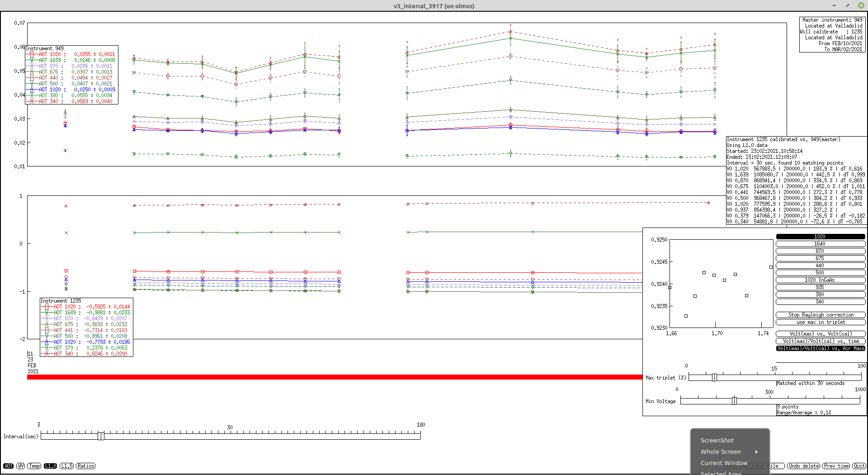This screenshot has height=475, width=868.
Task: Select the 935 wavelength channel
Action: (820, 287)
